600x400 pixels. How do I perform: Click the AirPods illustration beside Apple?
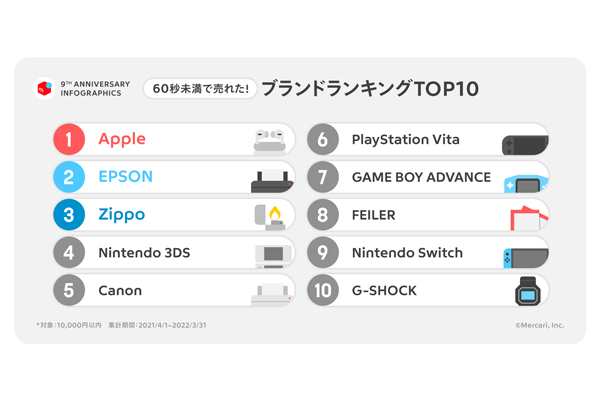pyautogui.click(x=269, y=141)
